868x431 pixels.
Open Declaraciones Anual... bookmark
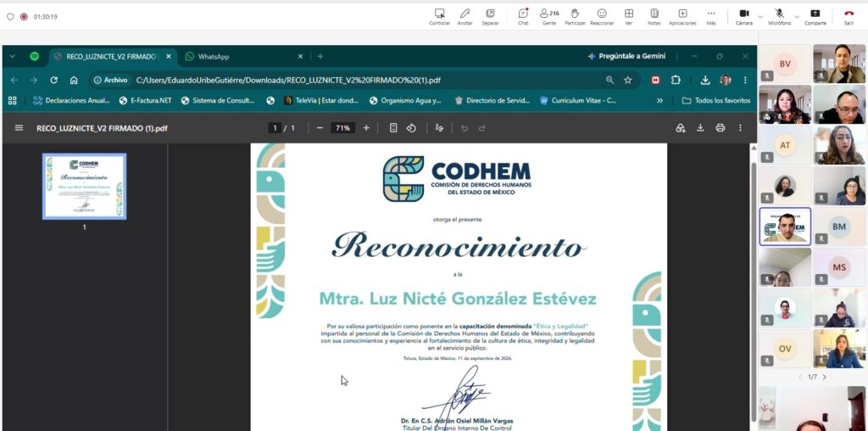[x=71, y=100]
